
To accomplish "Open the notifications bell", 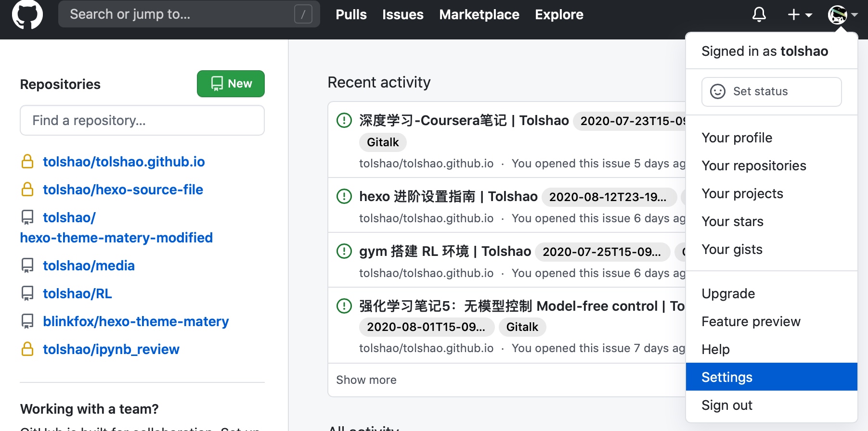I will pos(759,14).
